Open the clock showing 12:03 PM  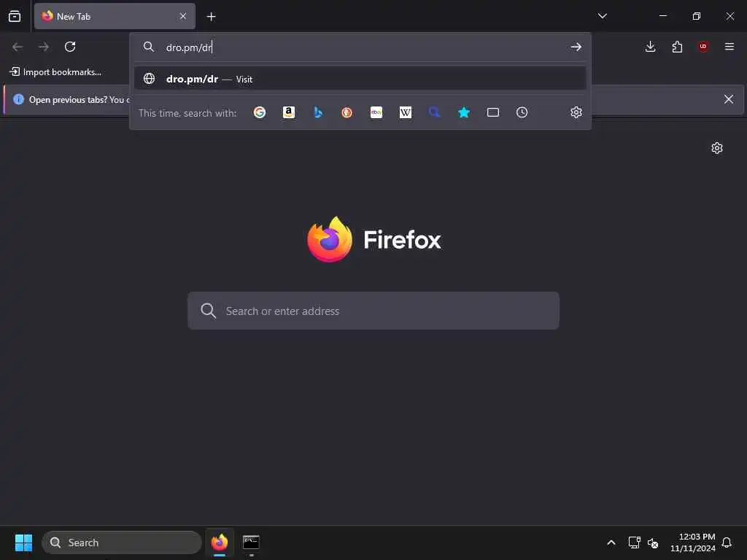coord(693,542)
